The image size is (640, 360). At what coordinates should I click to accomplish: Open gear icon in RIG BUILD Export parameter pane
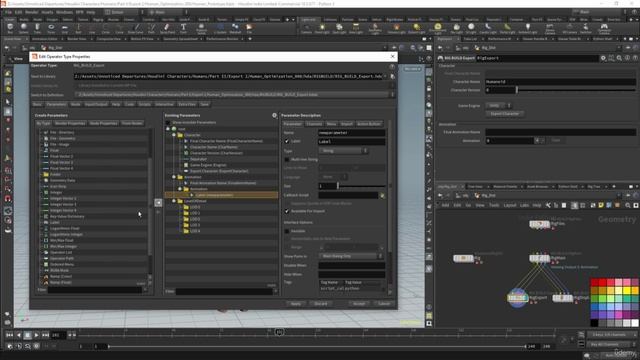[x=603, y=58]
